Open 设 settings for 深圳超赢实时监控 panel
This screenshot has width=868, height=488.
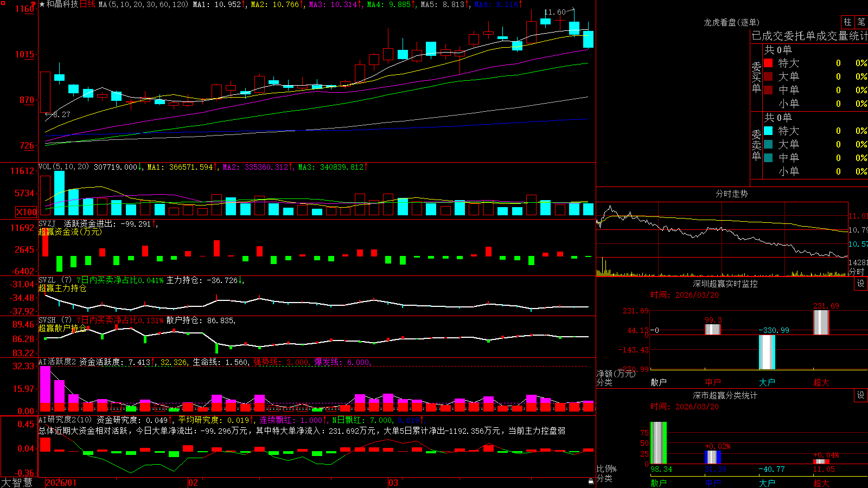tap(861, 284)
